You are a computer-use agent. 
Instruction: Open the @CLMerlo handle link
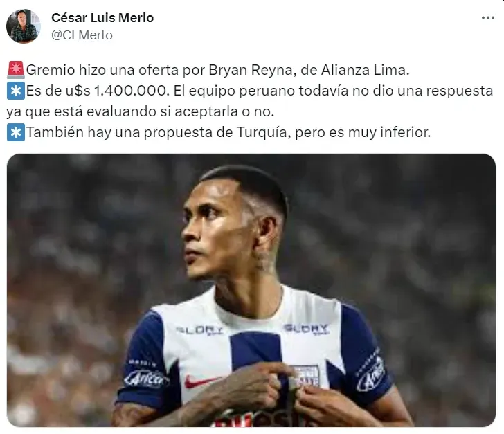(82, 35)
